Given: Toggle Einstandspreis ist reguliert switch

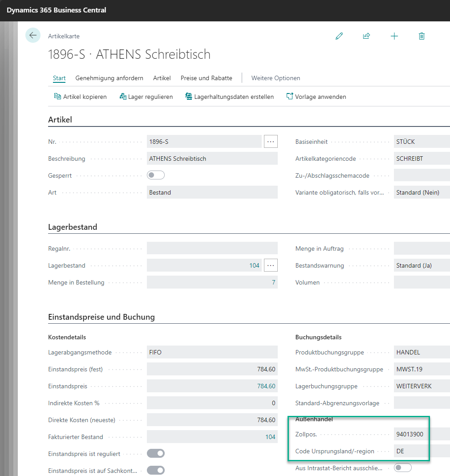Looking at the screenshot, I should pos(156,454).
